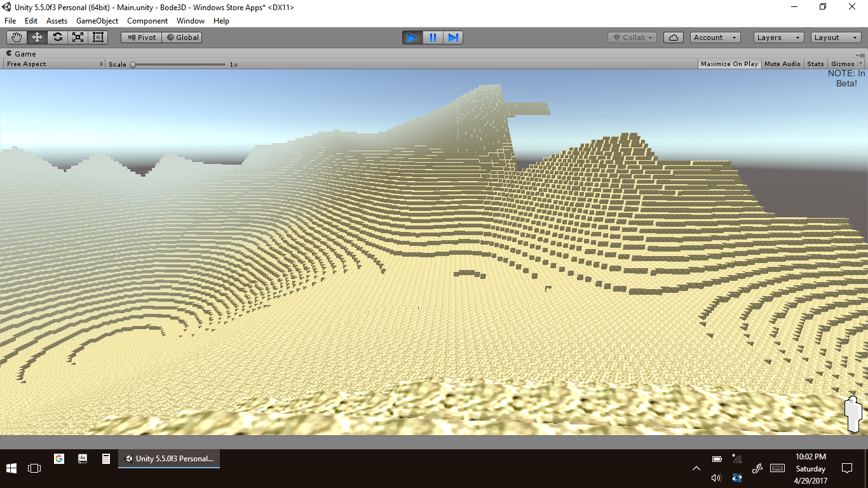Open Windows Task View in taskbar
Viewport: 868px width, 488px height.
[34, 468]
